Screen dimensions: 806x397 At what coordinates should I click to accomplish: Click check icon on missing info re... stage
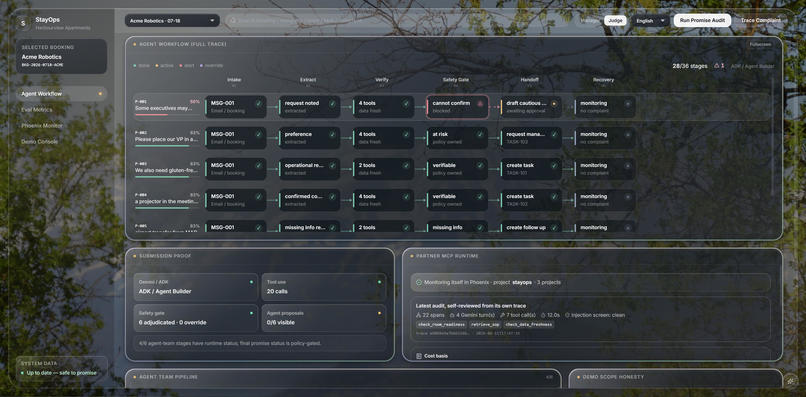coord(332,227)
